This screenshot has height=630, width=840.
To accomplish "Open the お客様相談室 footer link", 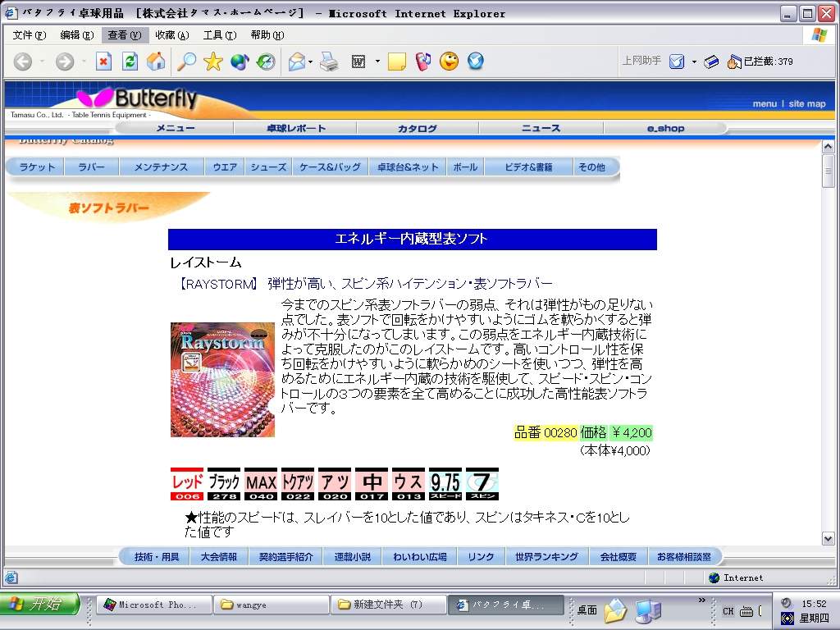I will click(x=684, y=557).
